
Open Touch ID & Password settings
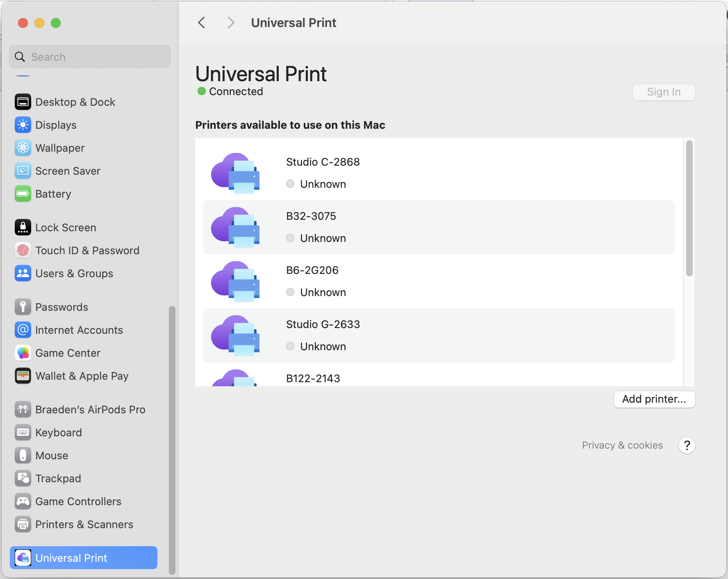coord(87,250)
